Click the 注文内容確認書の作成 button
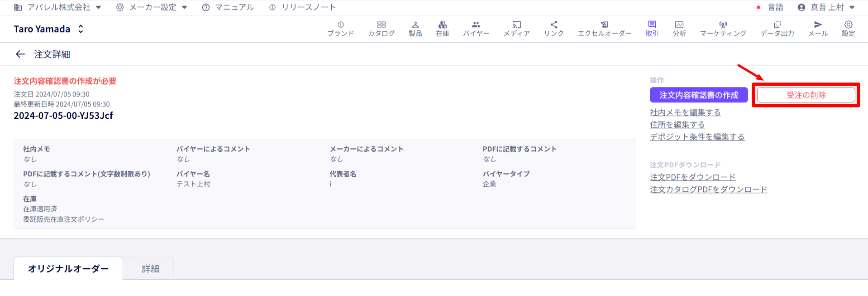The height and width of the screenshot is (296, 868). click(x=699, y=95)
